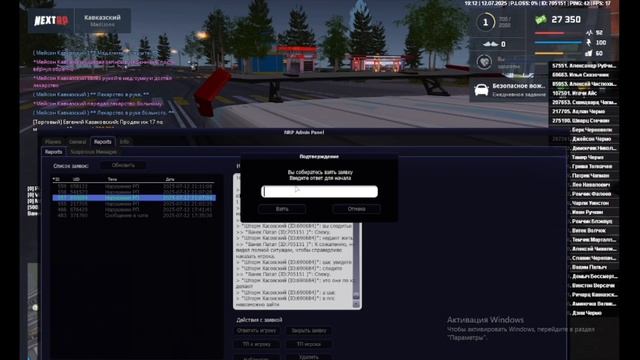Select player 85953 Алексей in the list

tap(584, 84)
